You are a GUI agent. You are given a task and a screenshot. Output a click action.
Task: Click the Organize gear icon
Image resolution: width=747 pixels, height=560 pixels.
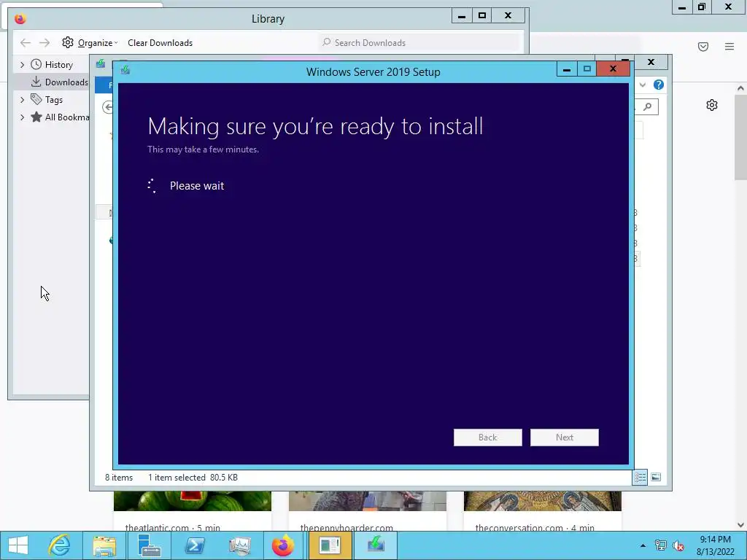click(68, 42)
